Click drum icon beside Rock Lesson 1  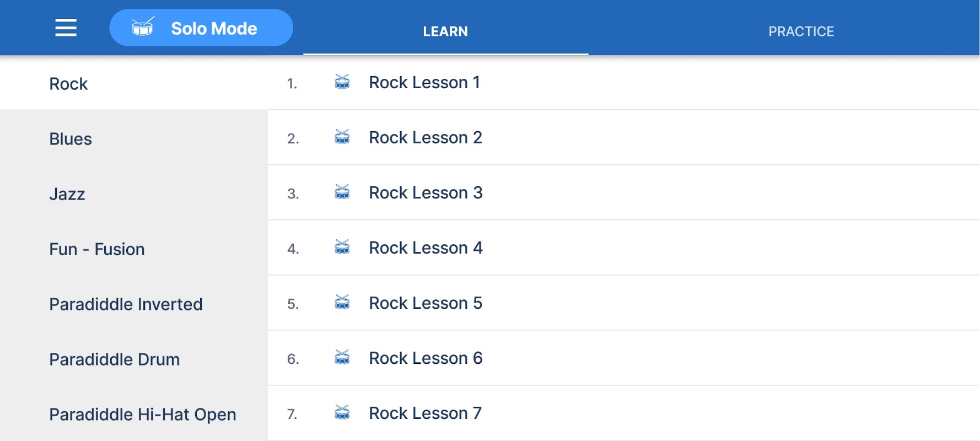[x=342, y=82]
